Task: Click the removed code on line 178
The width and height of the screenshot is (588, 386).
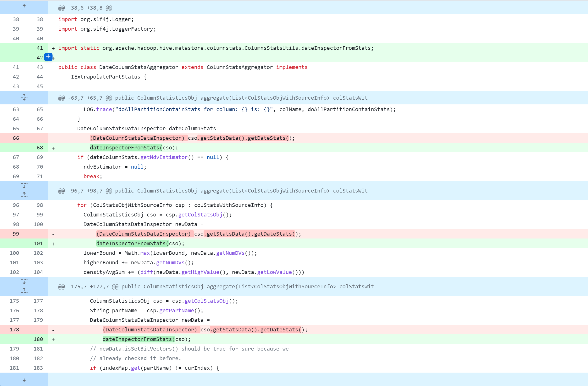Action: tap(205, 329)
